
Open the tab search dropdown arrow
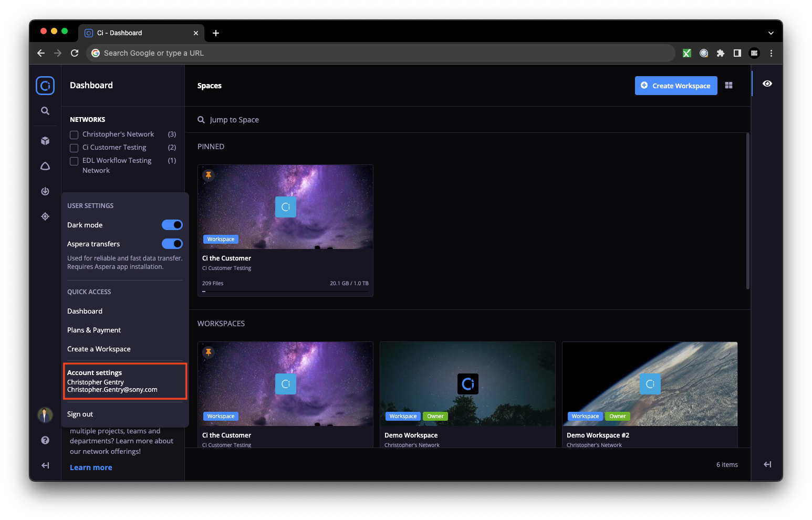click(771, 33)
